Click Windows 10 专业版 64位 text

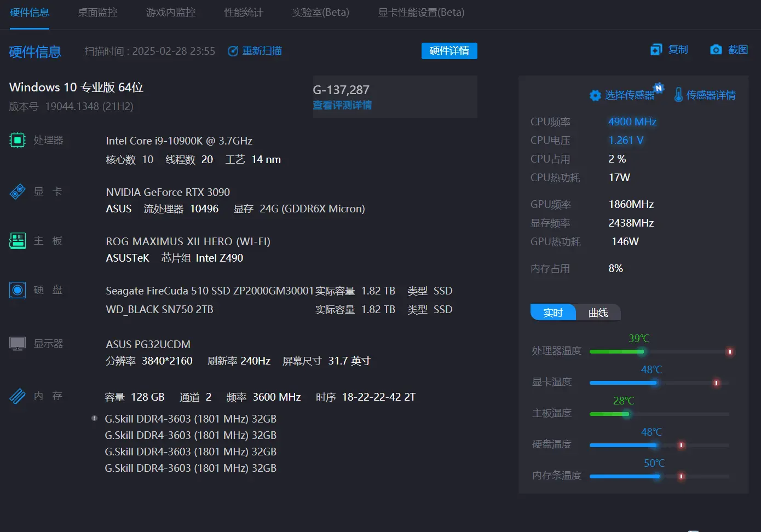(76, 87)
